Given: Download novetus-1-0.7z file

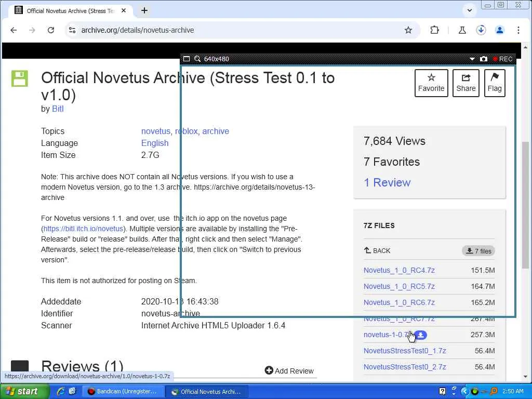Looking at the screenshot, I should pyautogui.click(x=387, y=335).
